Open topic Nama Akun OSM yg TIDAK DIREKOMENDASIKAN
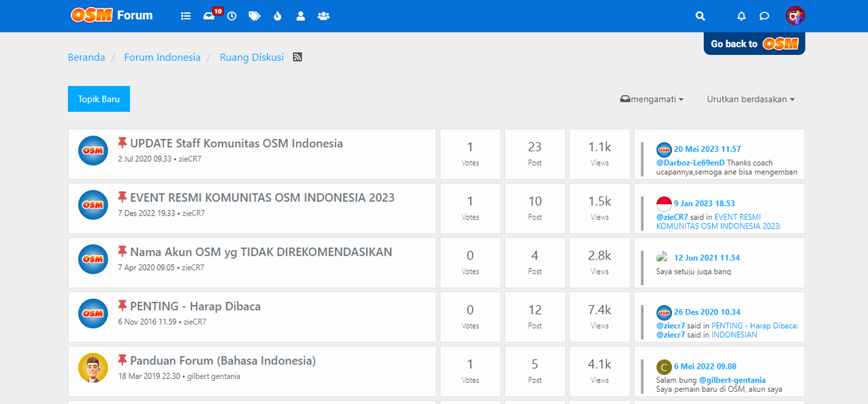Viewport: 868px width, 404px height. click(261, 251)
